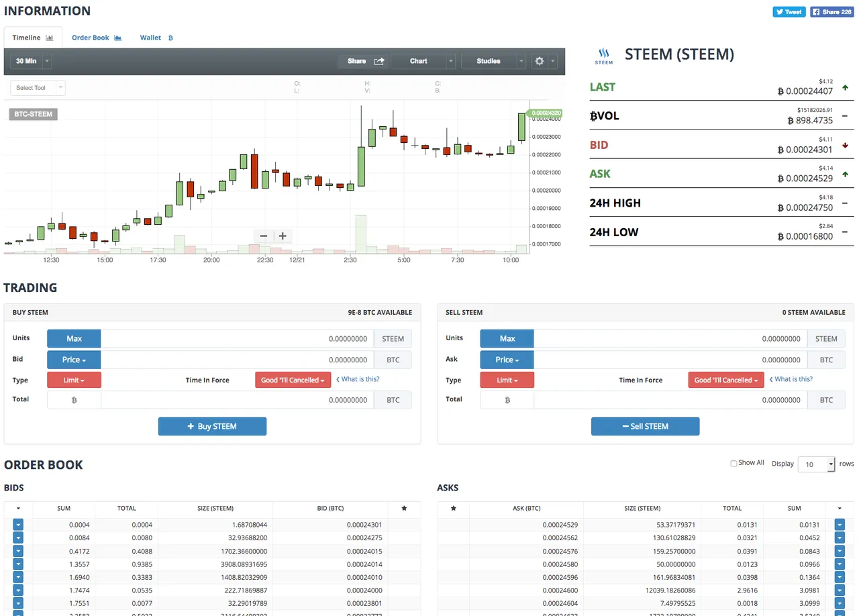
Task: Open Bids table header dropdown arrow
Action: coord(18,509)
